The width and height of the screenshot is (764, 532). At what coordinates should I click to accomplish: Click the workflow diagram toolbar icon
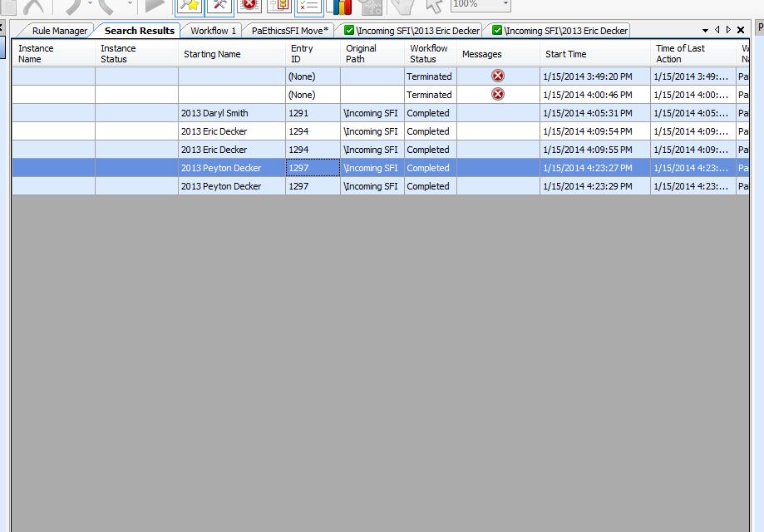coord(279,6)
